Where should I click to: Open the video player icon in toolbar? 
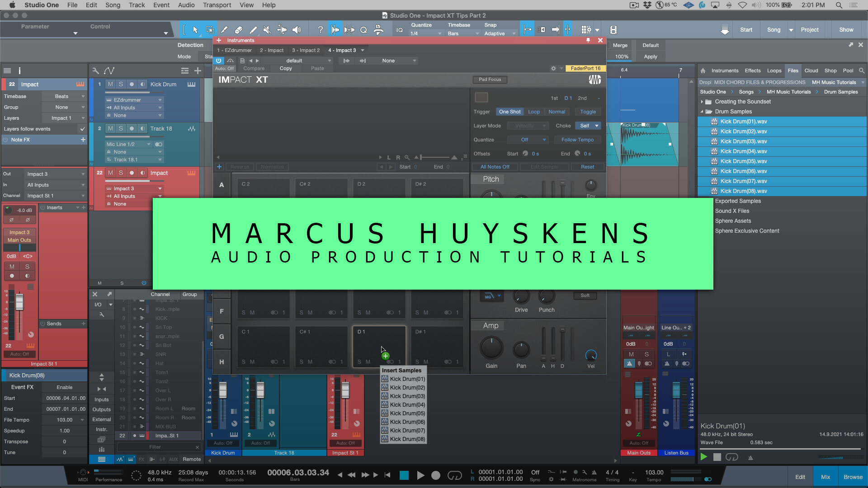coord(613,30)
